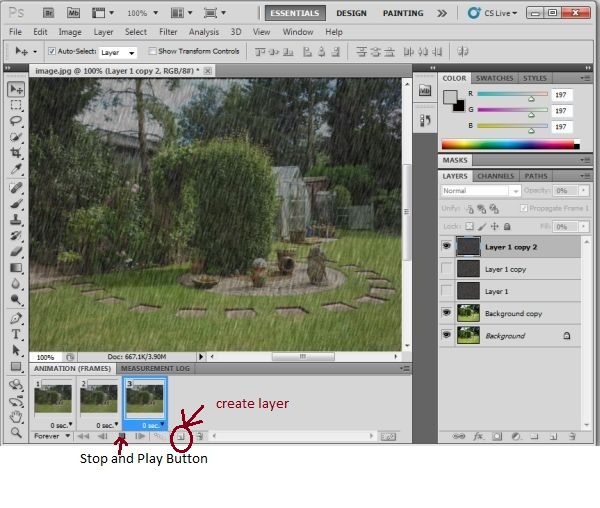Select the Eraser tool
Image resolution: width=600 pixels, height=508 pixels.
[16, 251]
